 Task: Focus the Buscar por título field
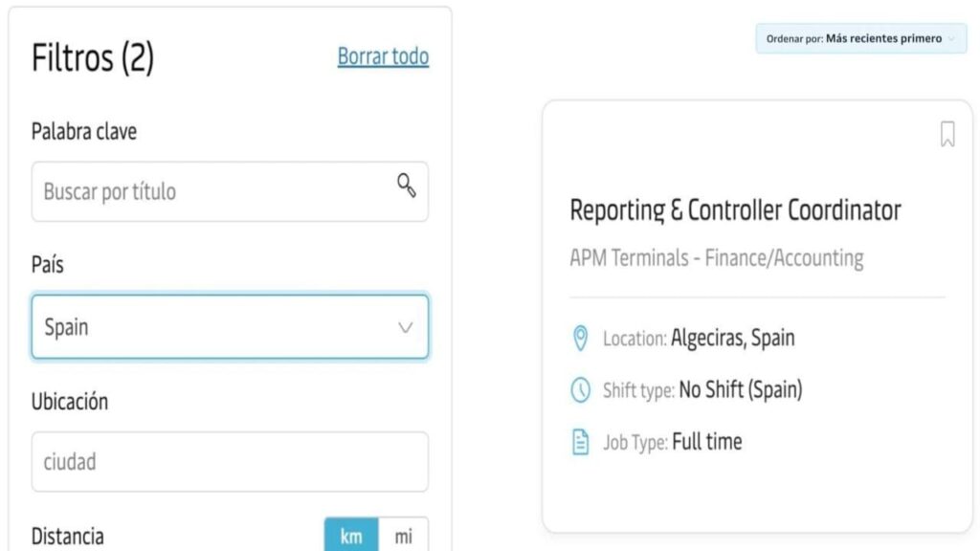click(230, 191)
